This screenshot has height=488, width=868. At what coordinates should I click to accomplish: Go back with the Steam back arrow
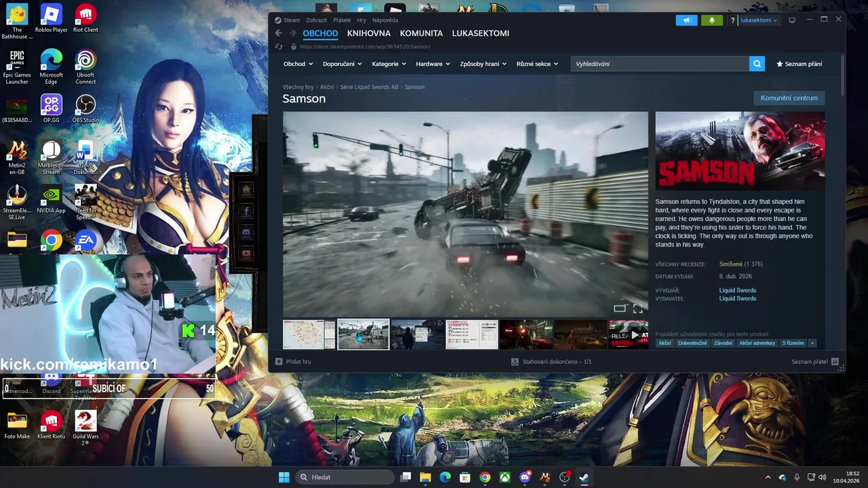click(279, 33)
